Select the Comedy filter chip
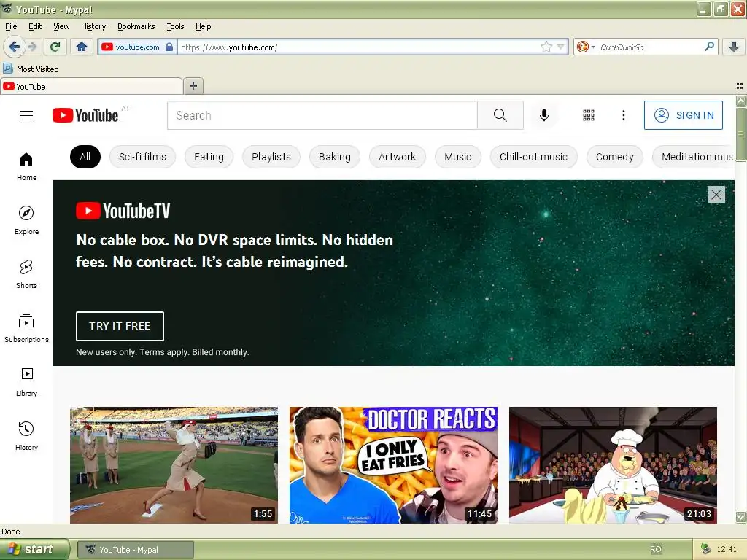This screenshot has width=747, height=560. click(614, 157)
